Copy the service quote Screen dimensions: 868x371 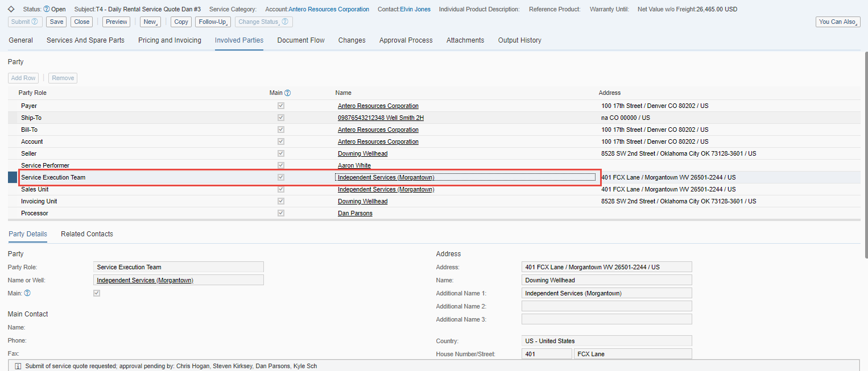click(181, 22)
